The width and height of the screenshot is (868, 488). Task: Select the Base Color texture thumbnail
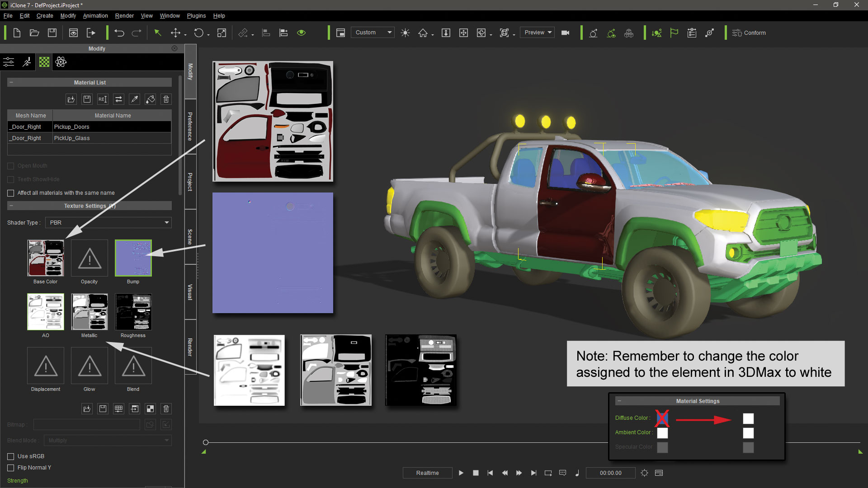(46, 258)
